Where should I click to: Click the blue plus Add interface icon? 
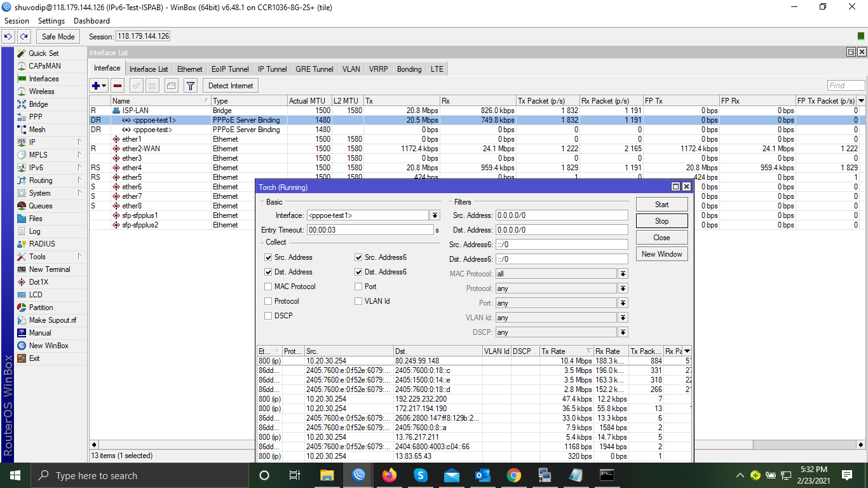click(x=96, y=86)
